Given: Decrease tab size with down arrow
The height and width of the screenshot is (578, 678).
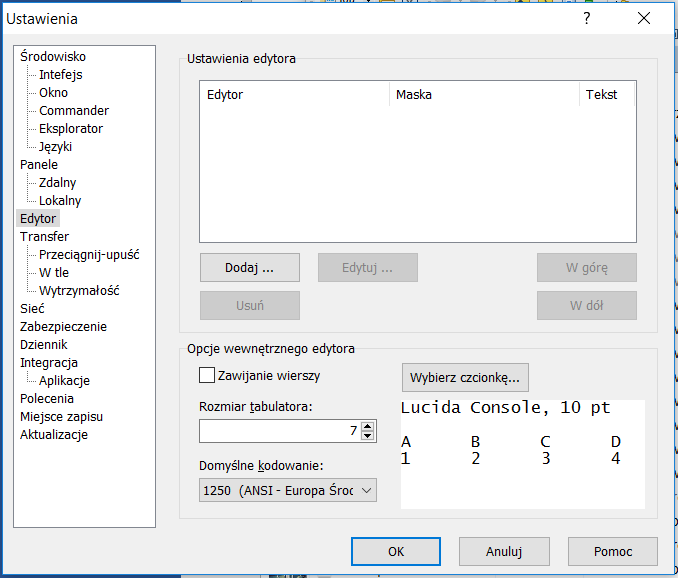Looking at the screenshot, I should click(x=367, y=436).
